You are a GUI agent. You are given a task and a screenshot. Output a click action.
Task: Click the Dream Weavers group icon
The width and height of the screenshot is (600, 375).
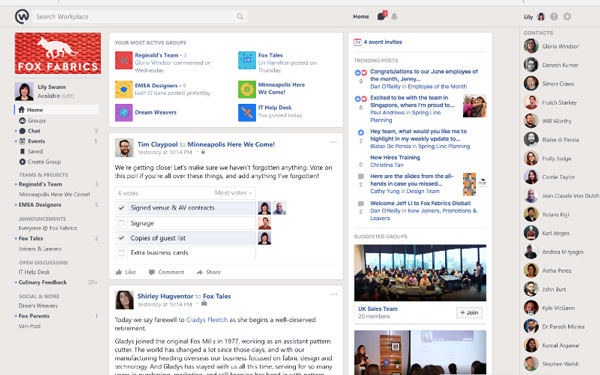124,112
